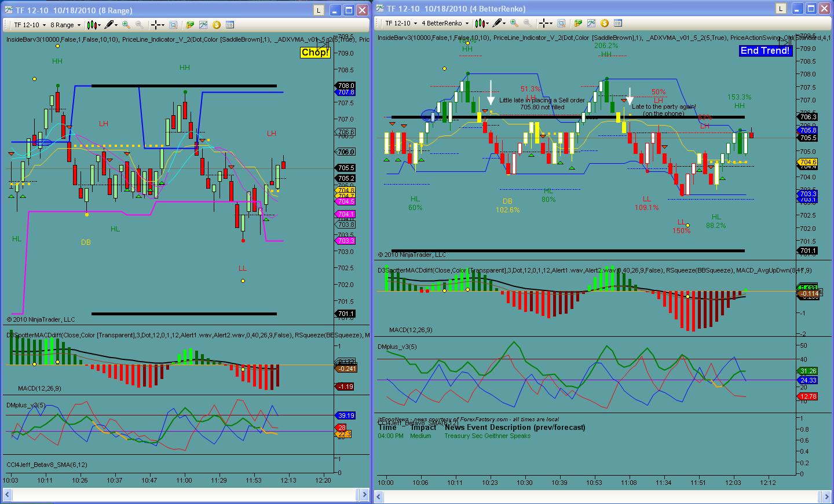Open the TF 12-10 instrument selector in the 8 Range chart

tap(30, 25)
